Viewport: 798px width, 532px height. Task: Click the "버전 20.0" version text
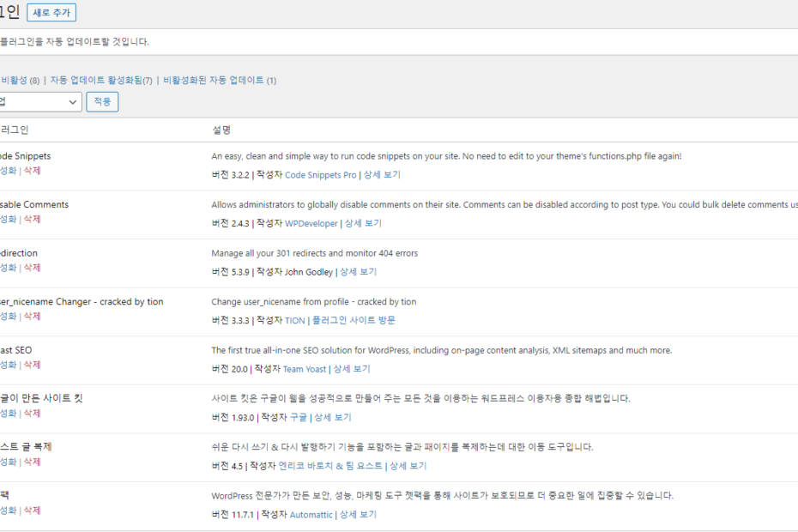[229, 369]
